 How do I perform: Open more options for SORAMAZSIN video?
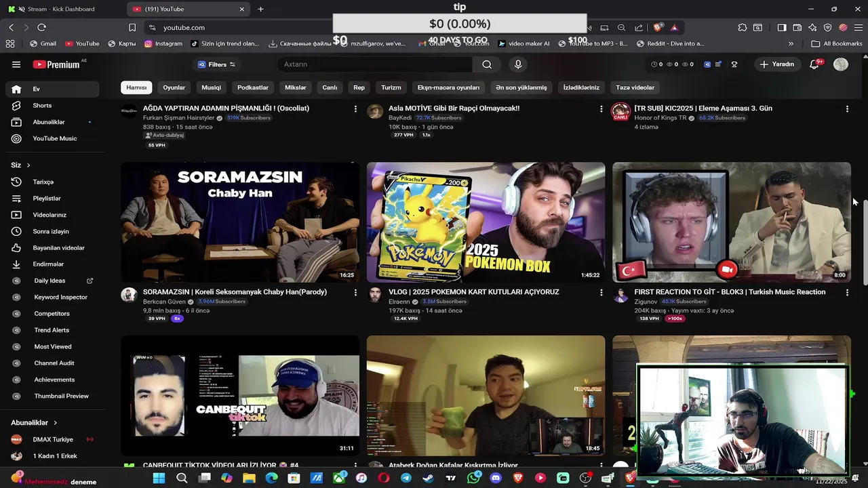(355, 292)
